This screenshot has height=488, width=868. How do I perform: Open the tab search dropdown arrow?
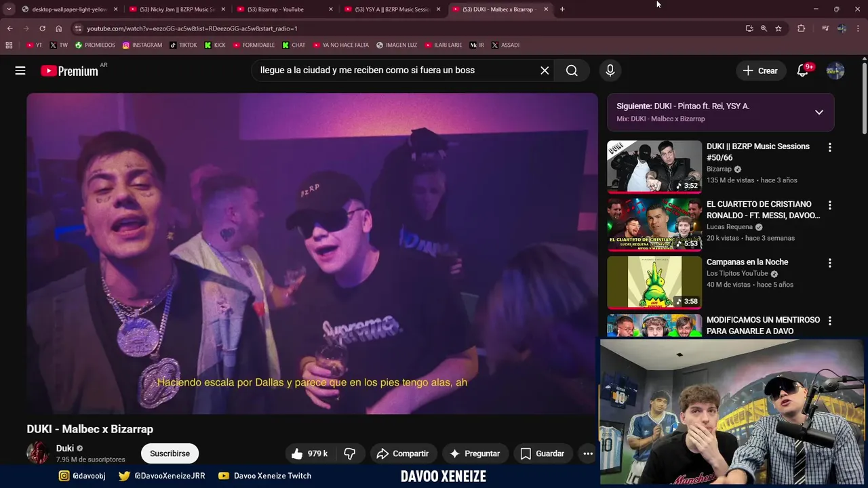point(8,9)
